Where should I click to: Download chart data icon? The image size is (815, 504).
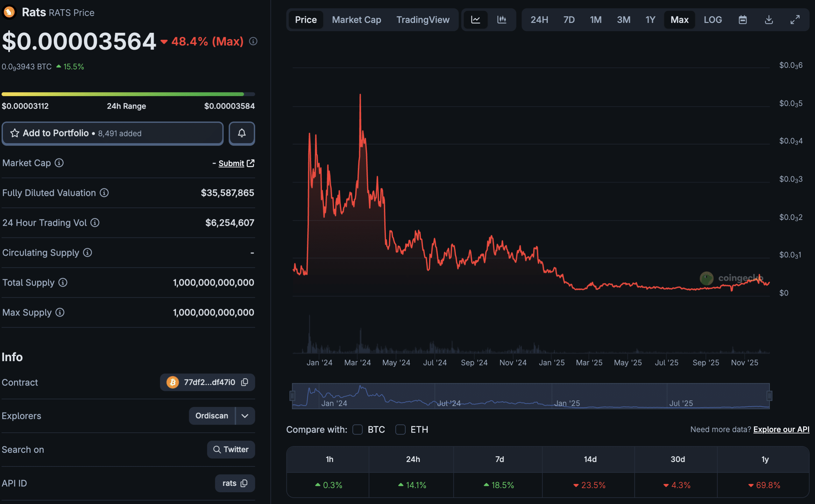click(x=769, y=20)
